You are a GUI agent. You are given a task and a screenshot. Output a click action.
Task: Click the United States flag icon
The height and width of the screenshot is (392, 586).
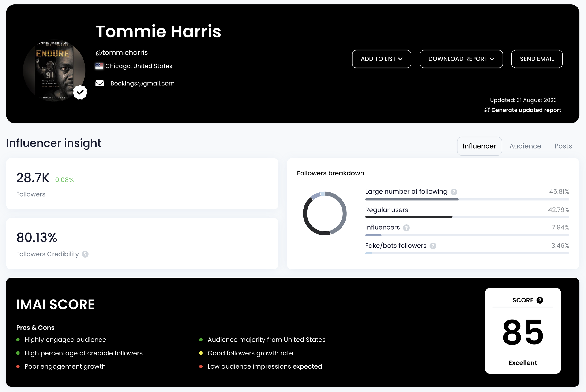99,66
